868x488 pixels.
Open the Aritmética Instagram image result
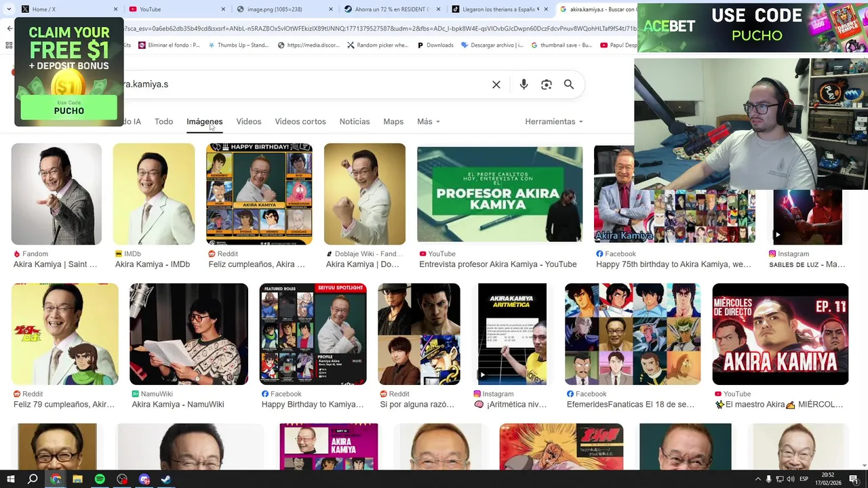point(512,334)
